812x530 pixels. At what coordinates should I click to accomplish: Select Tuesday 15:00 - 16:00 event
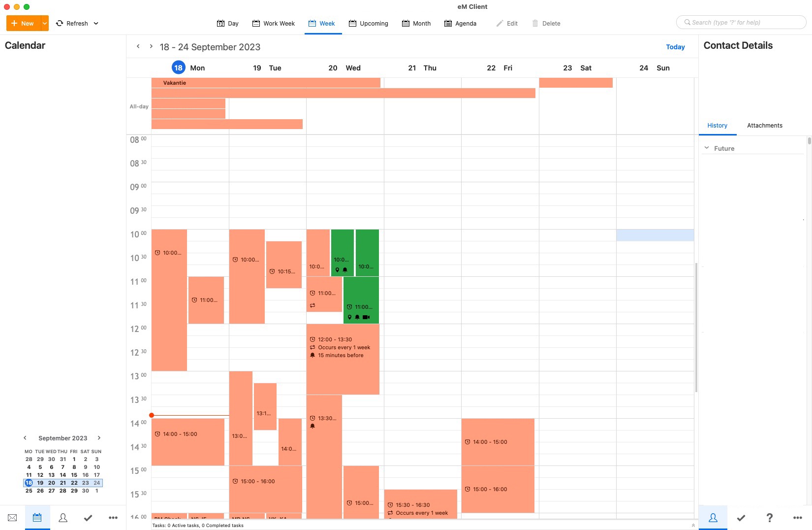[x=266, y=489]
